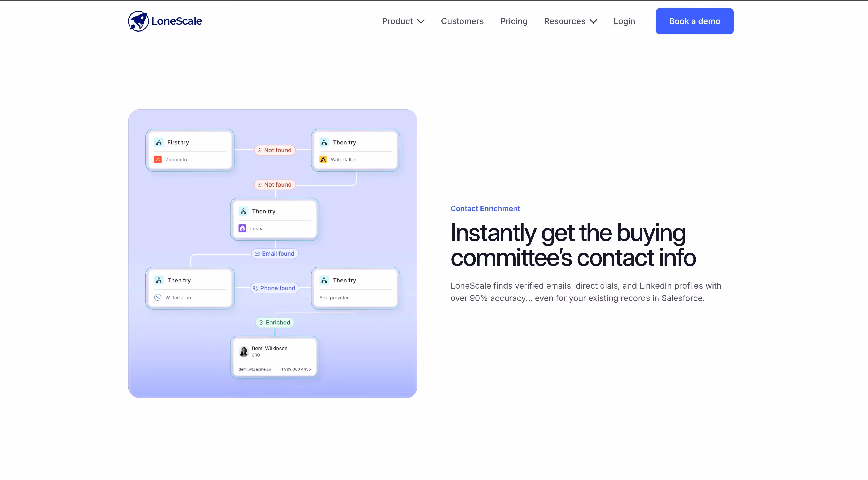
Task: Click the Demi Wilkinson name
Action: [x=269, y=349]
